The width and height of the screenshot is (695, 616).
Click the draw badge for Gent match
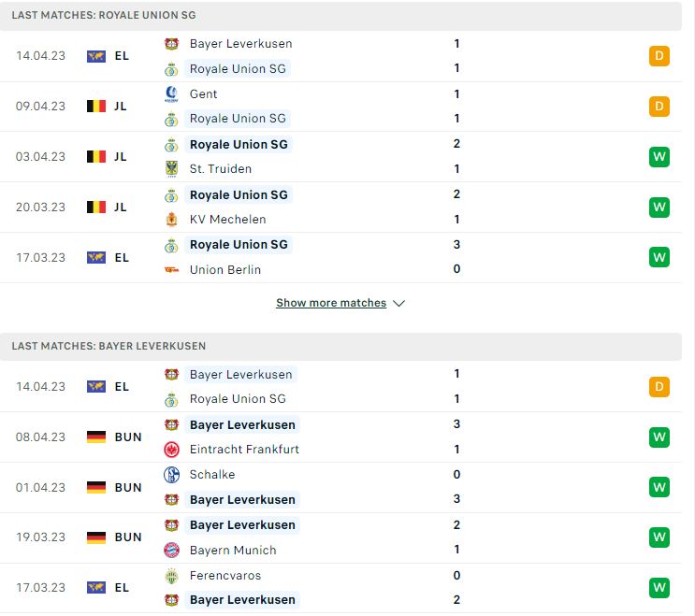pyautogui.click(x=659, y=107)
